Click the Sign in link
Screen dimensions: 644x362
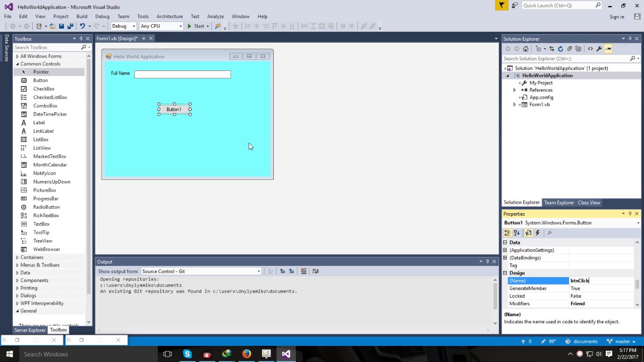617,17
